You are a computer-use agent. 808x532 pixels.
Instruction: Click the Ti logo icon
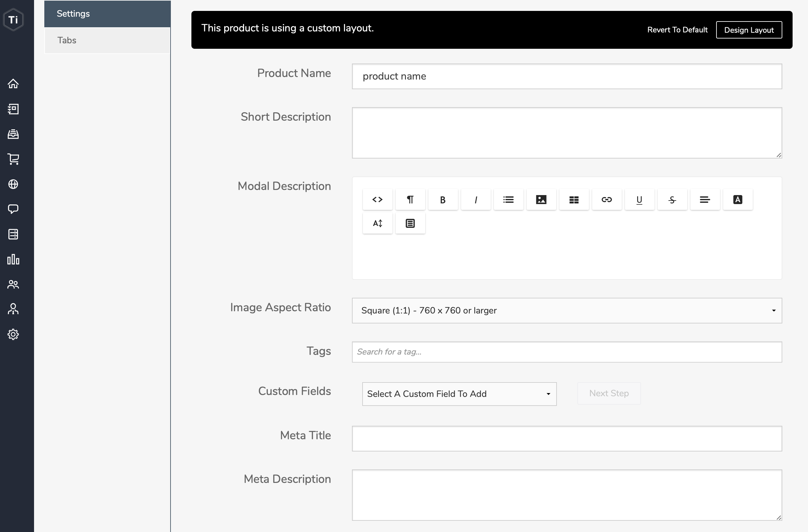click(x=13, y=19)
